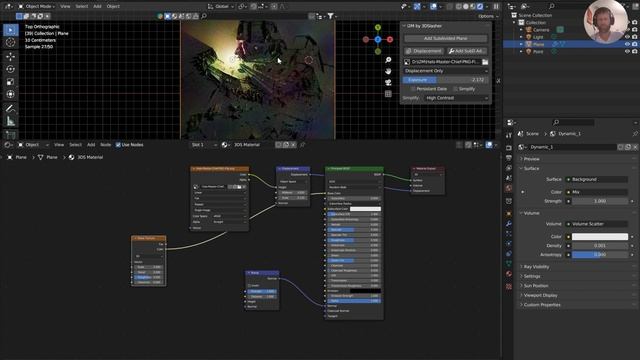Open the World properties tab icon
Viewport: 640px width, 360px height.
(x=509, y=188)
